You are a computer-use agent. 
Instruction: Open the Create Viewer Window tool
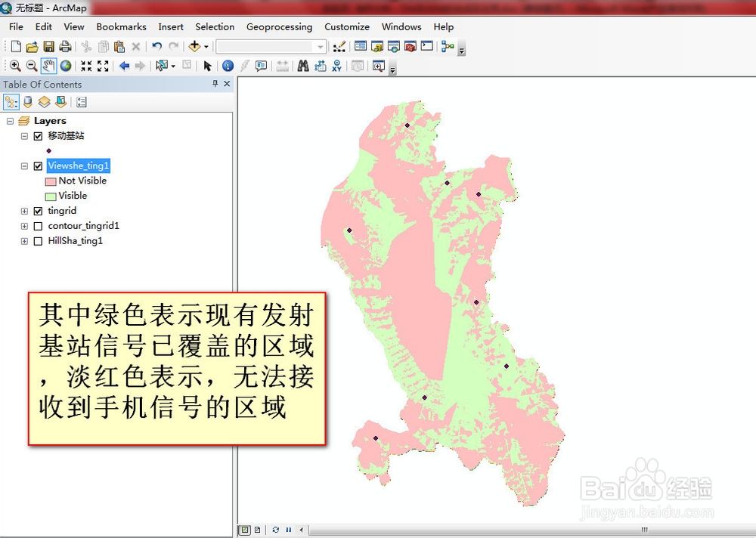379,66
